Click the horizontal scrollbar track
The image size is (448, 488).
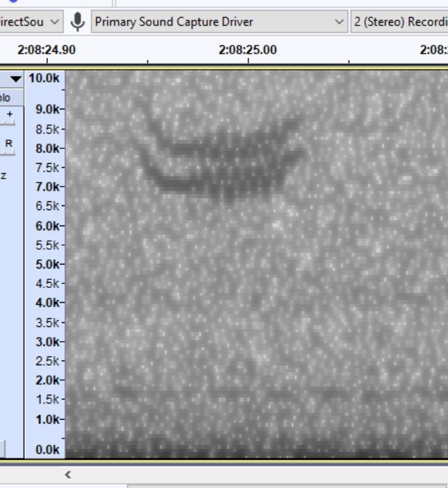268,475
